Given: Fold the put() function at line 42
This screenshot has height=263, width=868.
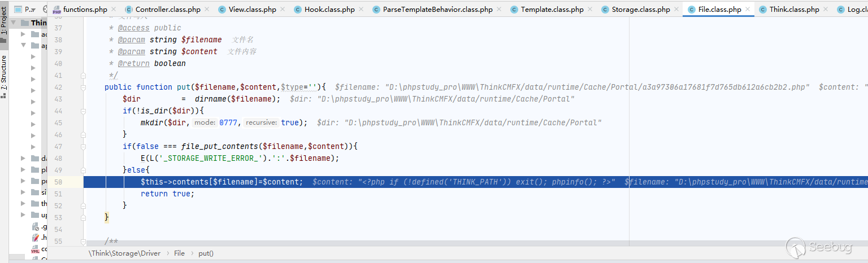Looking at the screenshot, I should [x=84, y=87].
